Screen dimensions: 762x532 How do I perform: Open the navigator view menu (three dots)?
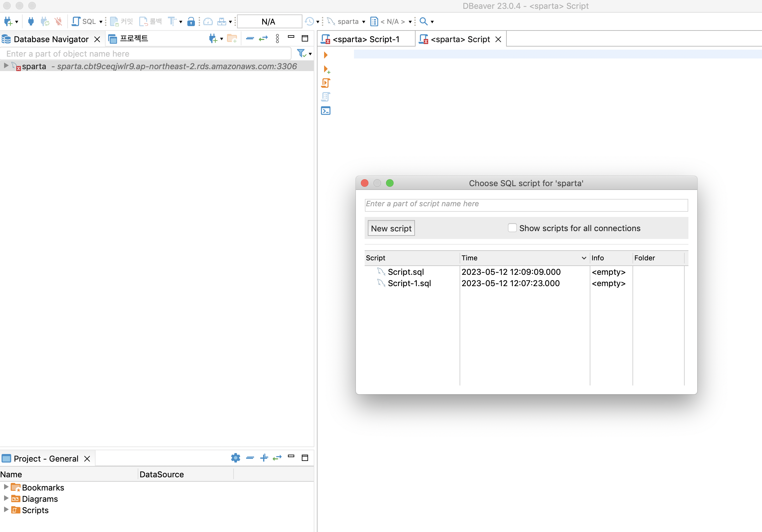[278, 39]
